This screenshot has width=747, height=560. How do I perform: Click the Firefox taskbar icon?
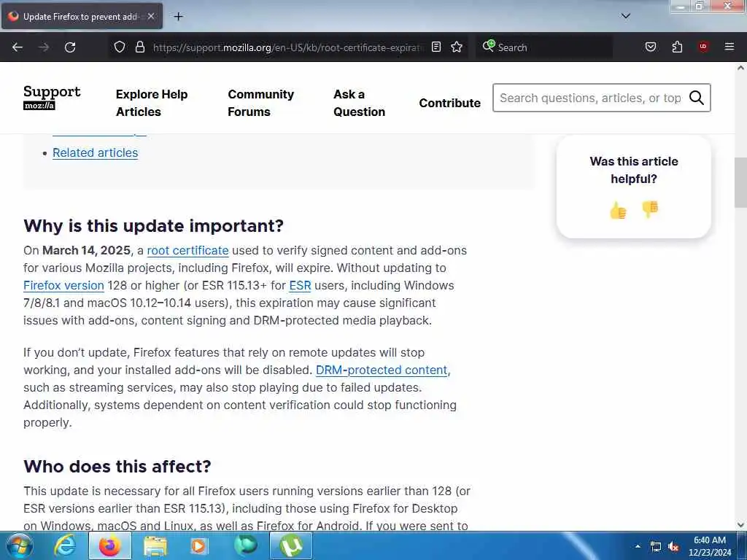pos(109,545)
